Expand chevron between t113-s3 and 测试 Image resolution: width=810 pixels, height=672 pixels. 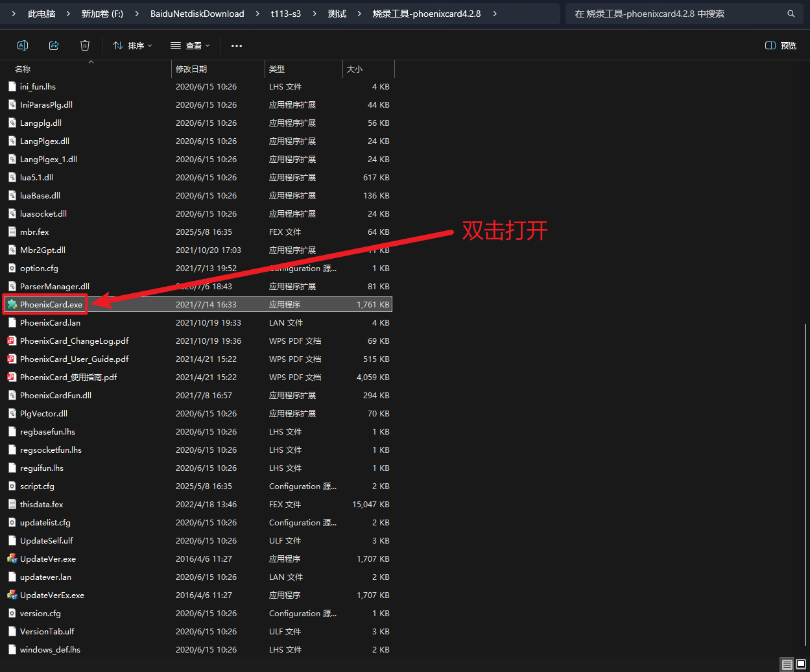(315, 14)
